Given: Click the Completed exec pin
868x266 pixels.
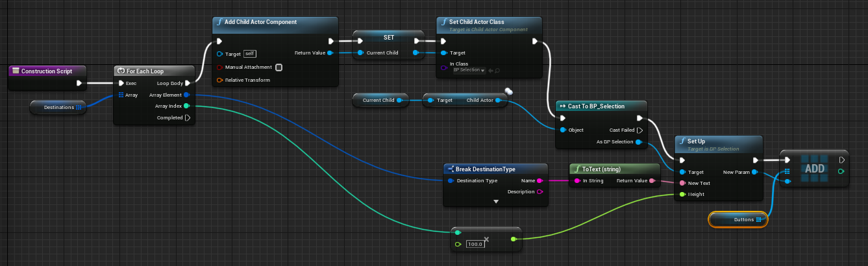Looking at the screenshot, I should click(188, 118).
